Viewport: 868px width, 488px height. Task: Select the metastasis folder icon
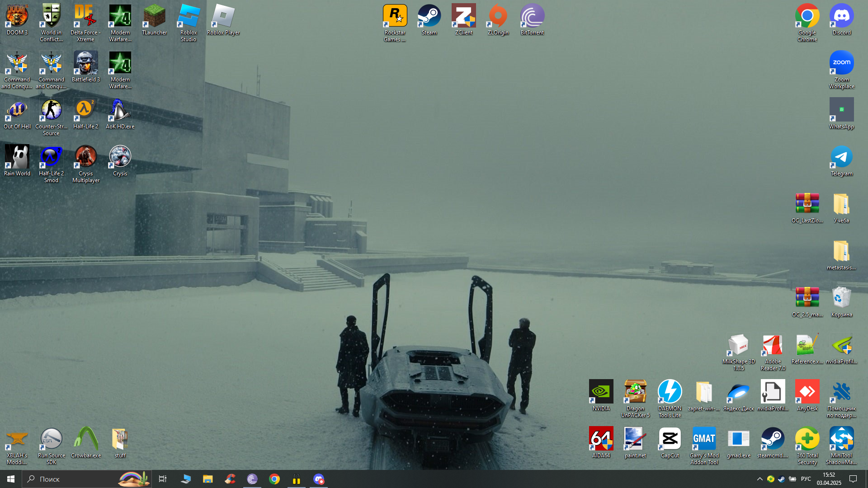841,255
